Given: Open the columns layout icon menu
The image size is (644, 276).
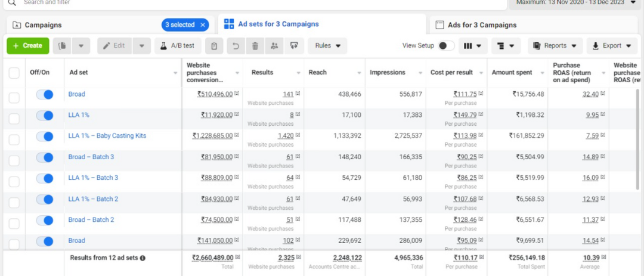Looking at the screenshot, I should coord(473,46).
